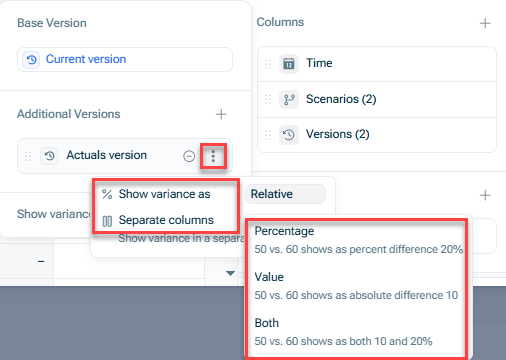Remove Actuals version with the minus circle icon
506x360 pixels.
pos(189,156)
